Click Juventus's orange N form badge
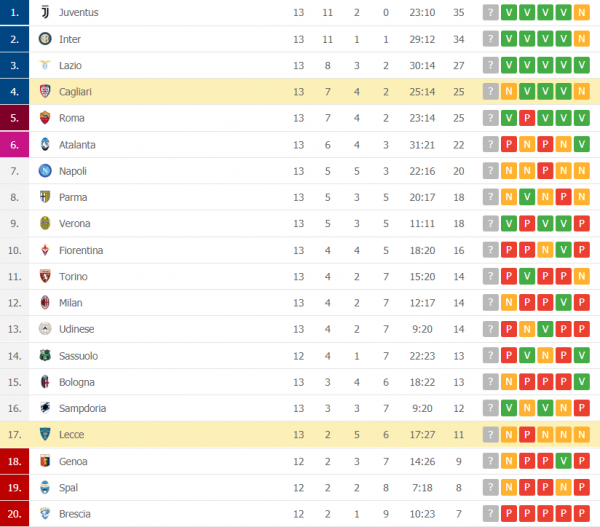The image size is (600, 527). [x=581, y=13]
